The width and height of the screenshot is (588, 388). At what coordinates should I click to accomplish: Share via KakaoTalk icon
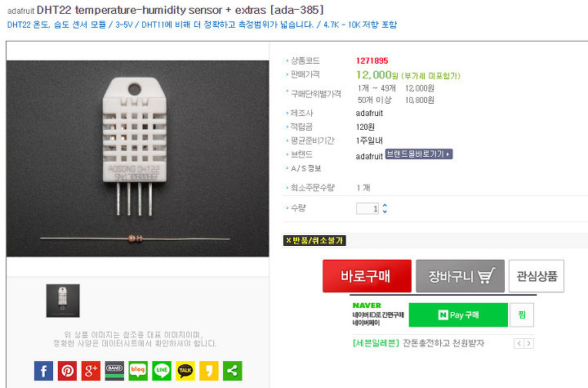185,371
